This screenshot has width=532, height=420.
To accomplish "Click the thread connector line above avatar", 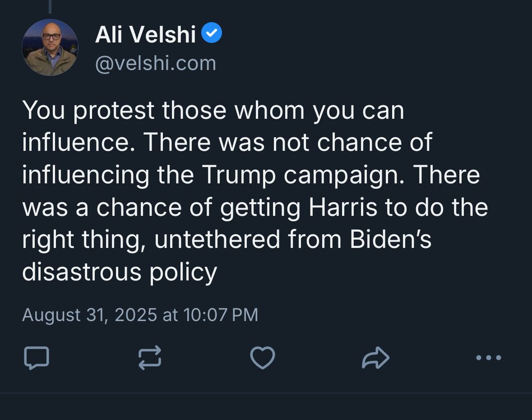I will tap(50, 6).
